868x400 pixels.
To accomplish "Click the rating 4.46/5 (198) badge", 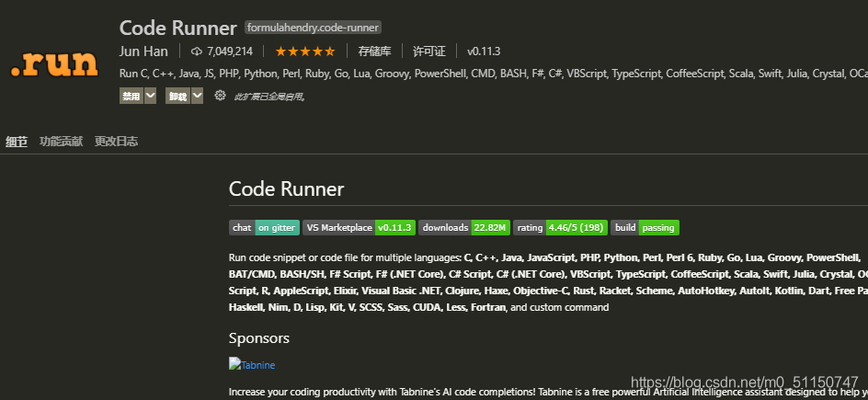I will [x=560, y=227].
